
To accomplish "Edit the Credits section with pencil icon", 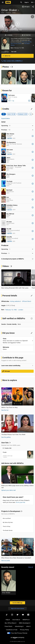I will [x=31, y=109].
